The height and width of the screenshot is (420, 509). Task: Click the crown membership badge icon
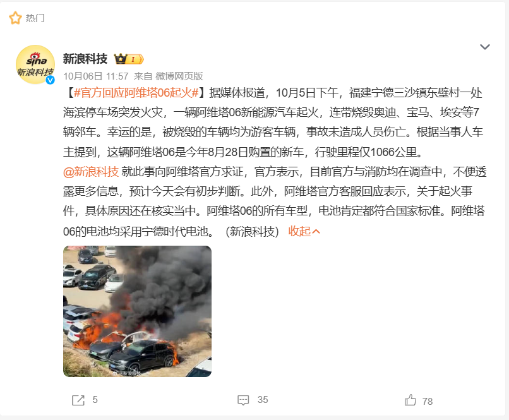pos(121,59)
